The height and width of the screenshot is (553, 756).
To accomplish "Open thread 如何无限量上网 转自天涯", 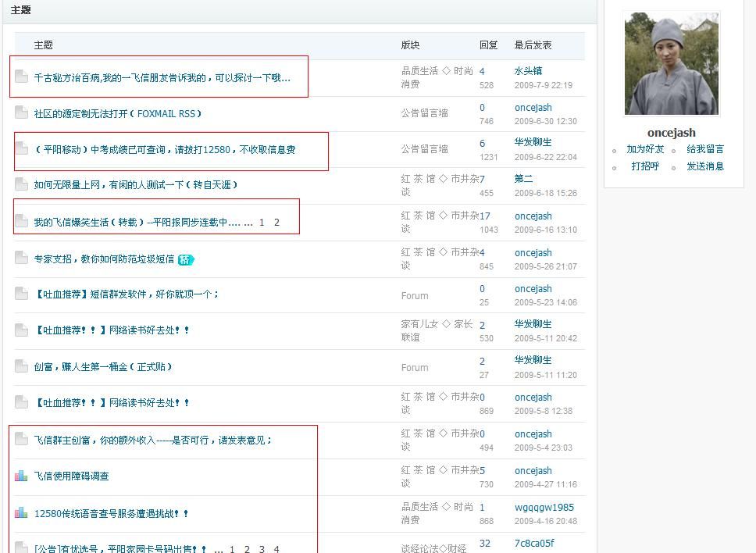I will click(135, 184).
